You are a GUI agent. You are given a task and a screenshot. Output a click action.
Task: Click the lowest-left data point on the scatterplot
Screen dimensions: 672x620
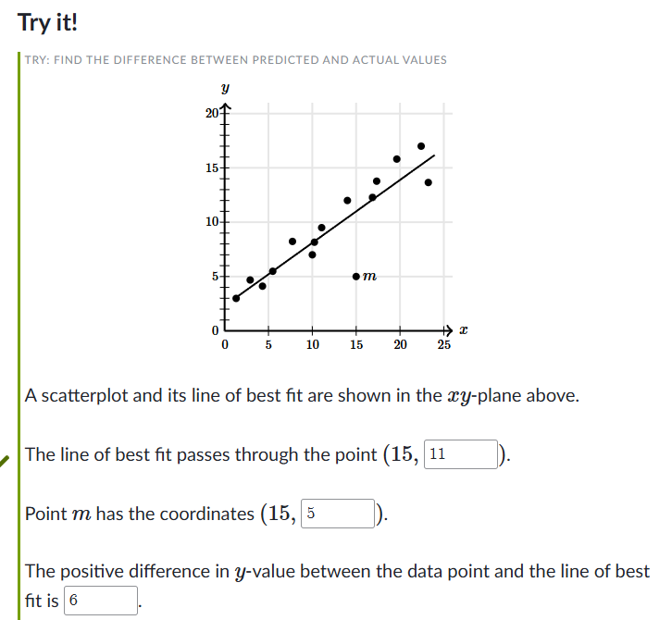point(236,298)
